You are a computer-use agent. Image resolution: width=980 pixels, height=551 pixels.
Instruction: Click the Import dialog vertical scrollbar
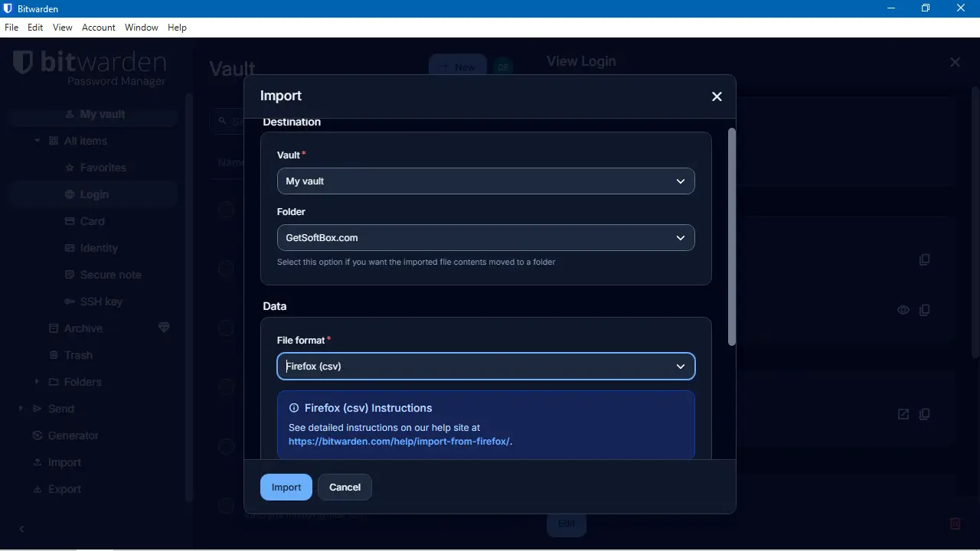pyautogui.click(x=731, y=237)
